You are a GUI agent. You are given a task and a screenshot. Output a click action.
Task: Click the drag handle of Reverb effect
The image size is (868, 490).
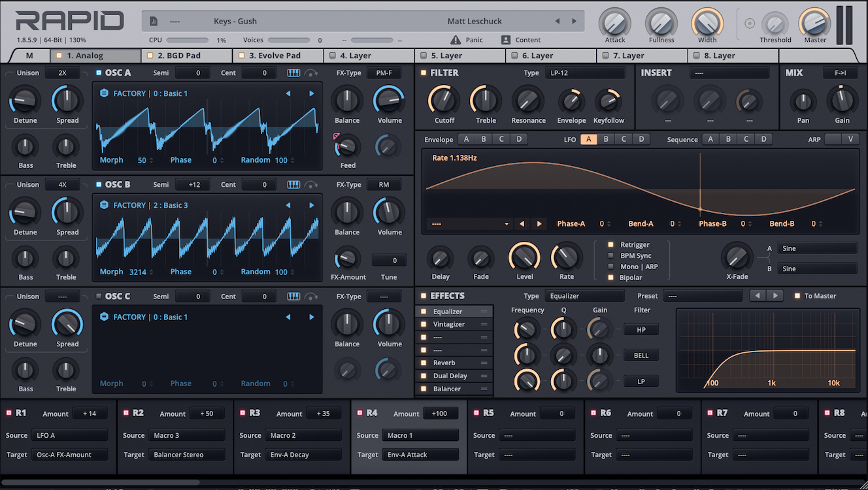(x=484, y=363)
